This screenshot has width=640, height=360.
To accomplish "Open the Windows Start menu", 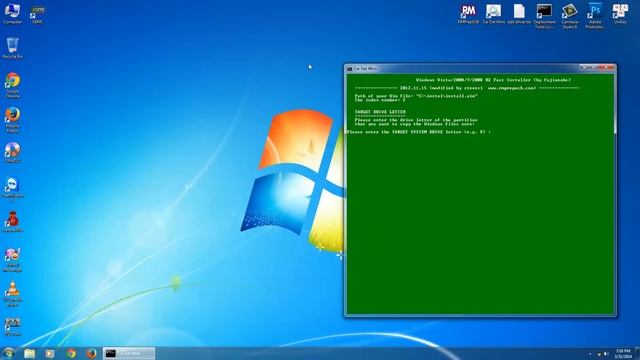I will pos(9,353).
